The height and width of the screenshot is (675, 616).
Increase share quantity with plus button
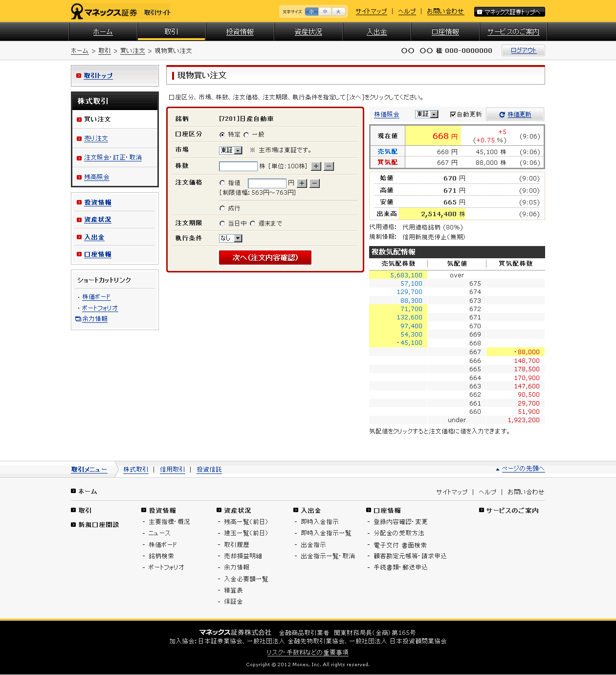(x=316, y=166)
